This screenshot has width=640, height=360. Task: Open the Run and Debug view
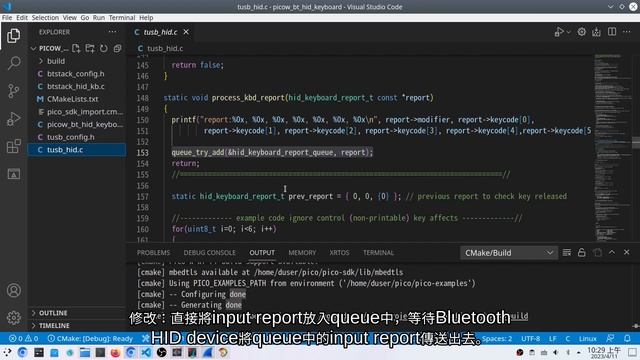pos(13,119)
